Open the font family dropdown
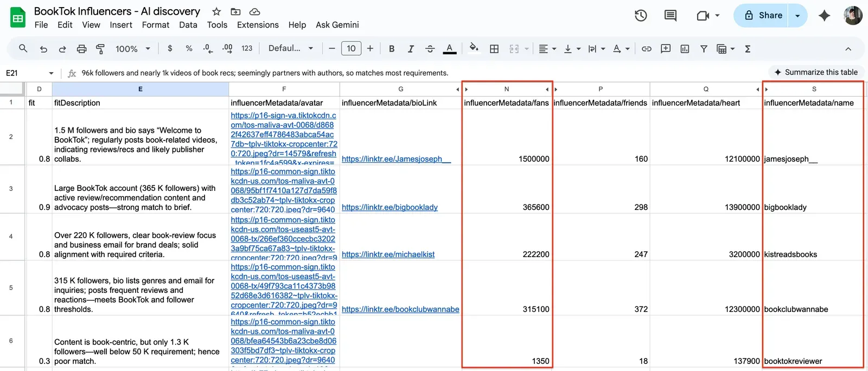 tap(291, 48)
